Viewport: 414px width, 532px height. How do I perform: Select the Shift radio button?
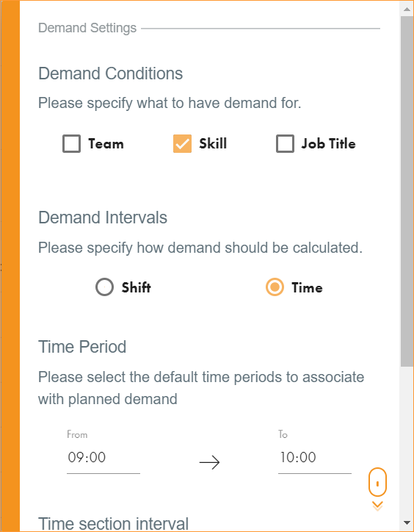click(104, 287)
